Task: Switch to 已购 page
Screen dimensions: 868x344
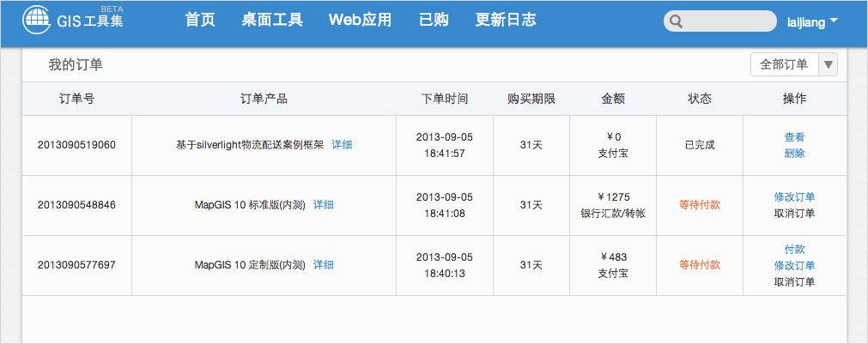Action: (434, 20)
